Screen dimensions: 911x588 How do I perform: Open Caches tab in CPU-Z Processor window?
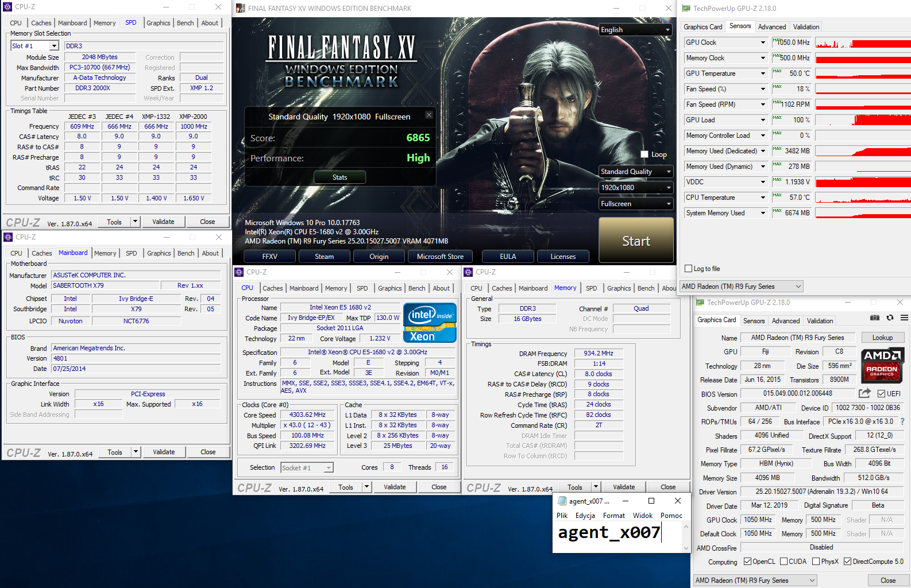[x=273, y=288]
